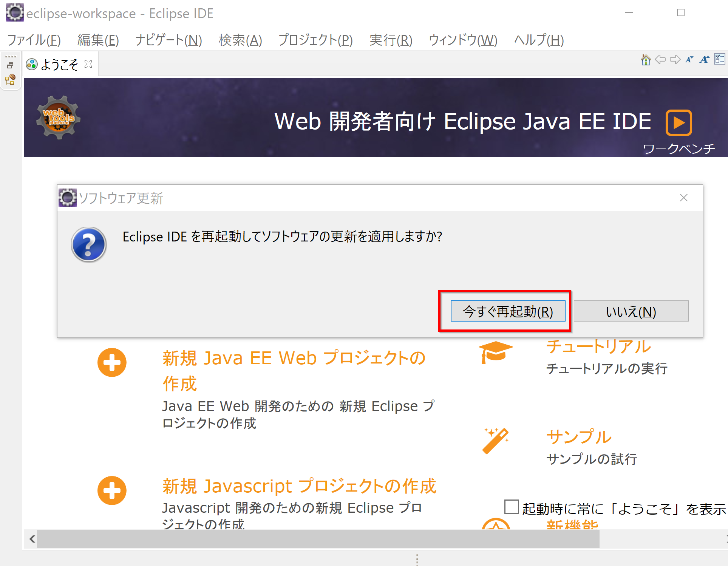Click the magic wand samples icon
This screenshot has height=566, width=728.
pos(495,441)
